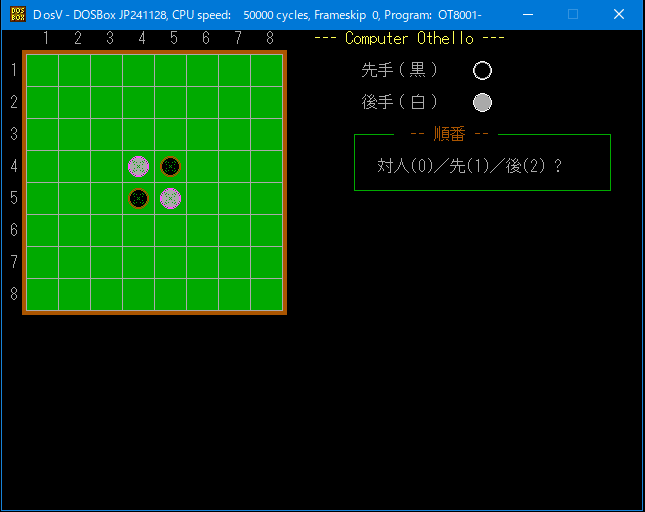Select the black disc at row 5, column 4

pos(138,198)
